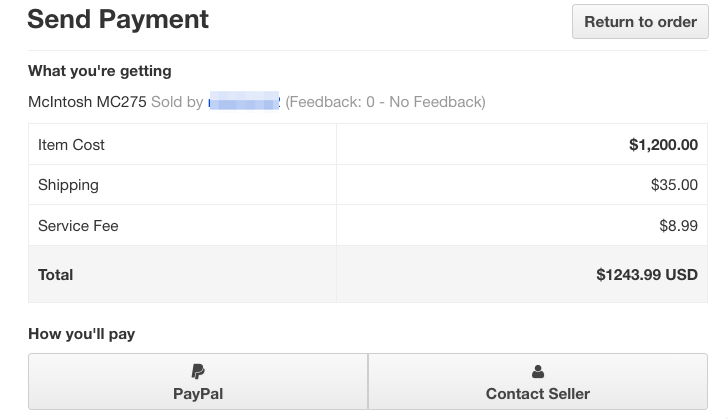This screenshot has width=728, height=419.
Task: Click the $1243.99 USD total amount
Action: (x=647, y=275)
